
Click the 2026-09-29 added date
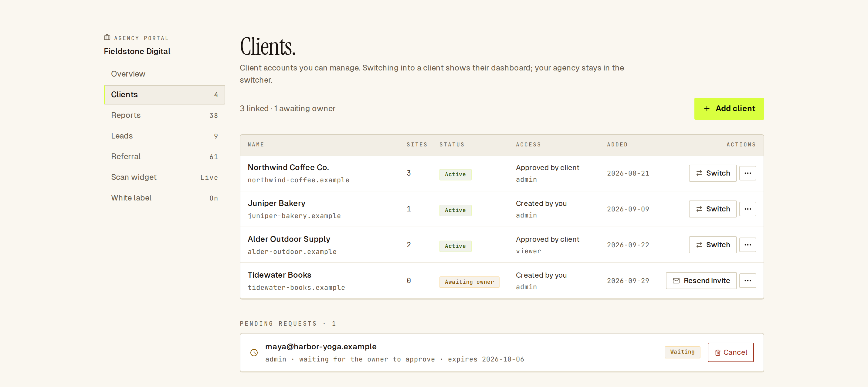[x=628, y=281]
